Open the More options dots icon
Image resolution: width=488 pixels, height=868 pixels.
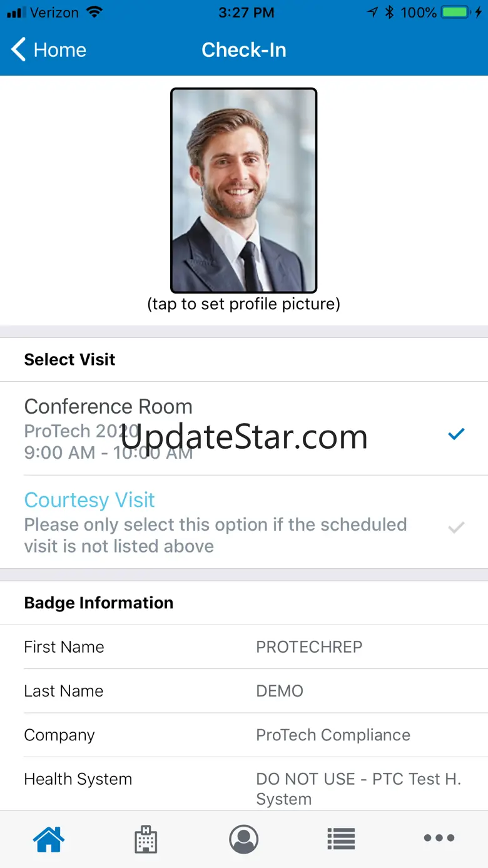tap(439, 839)
